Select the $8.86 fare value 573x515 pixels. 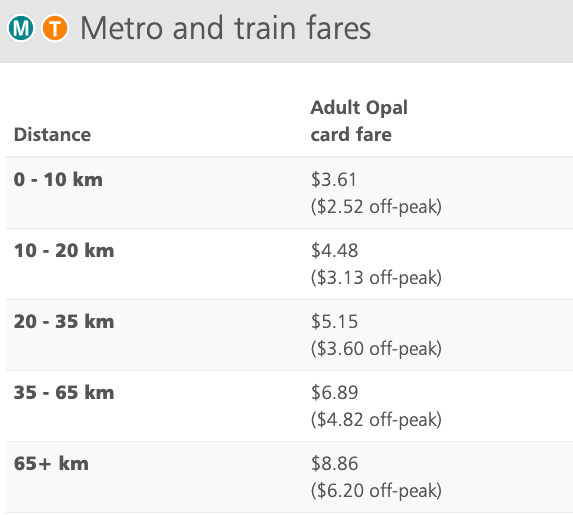point(334,463)
